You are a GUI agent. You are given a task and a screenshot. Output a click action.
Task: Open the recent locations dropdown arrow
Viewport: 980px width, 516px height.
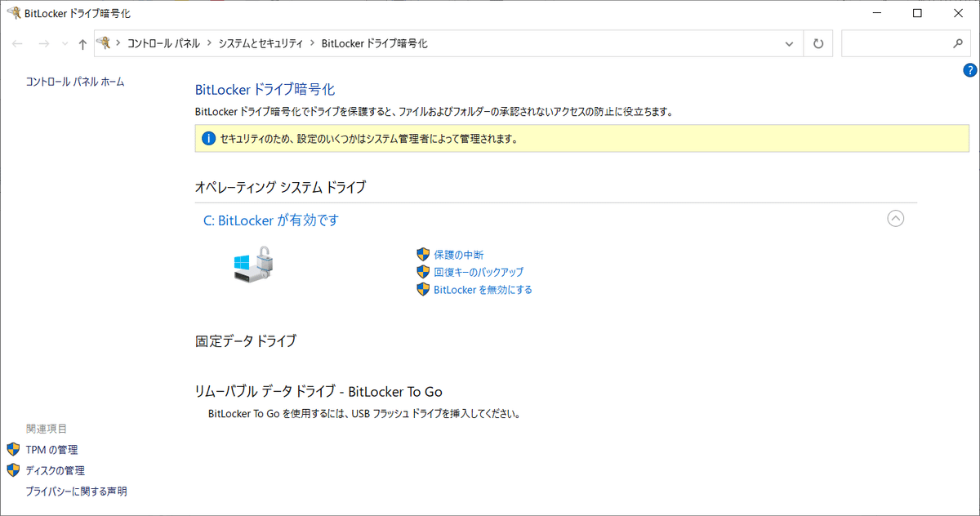[65, 44]
